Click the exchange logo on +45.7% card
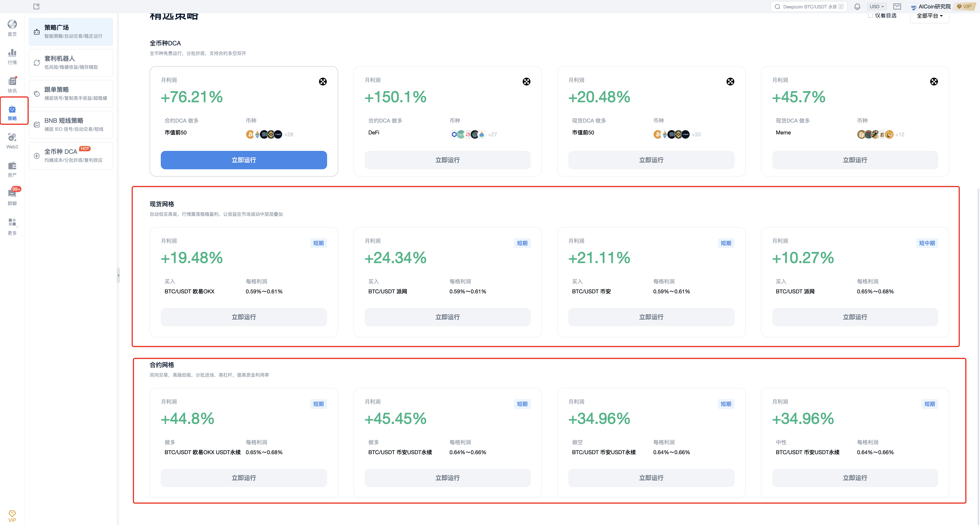Image resolution: width=980 pixels, height=525 pixels. point(934,81)
